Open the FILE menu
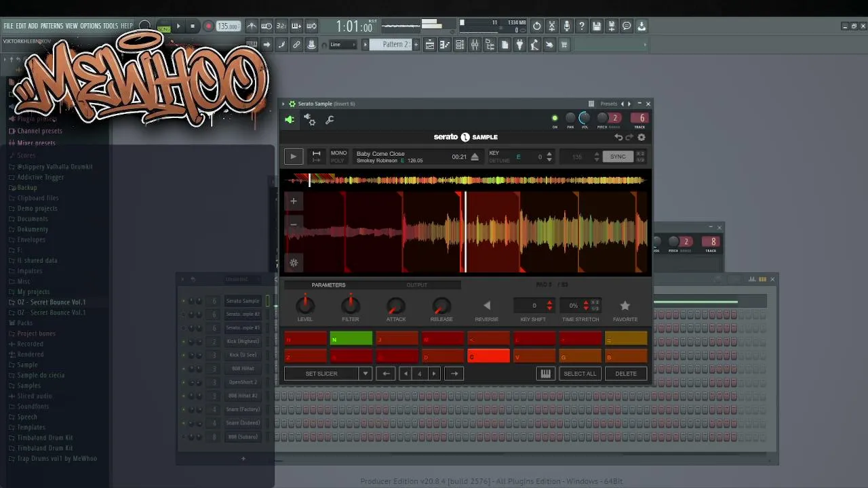 [x=8, y=26]
